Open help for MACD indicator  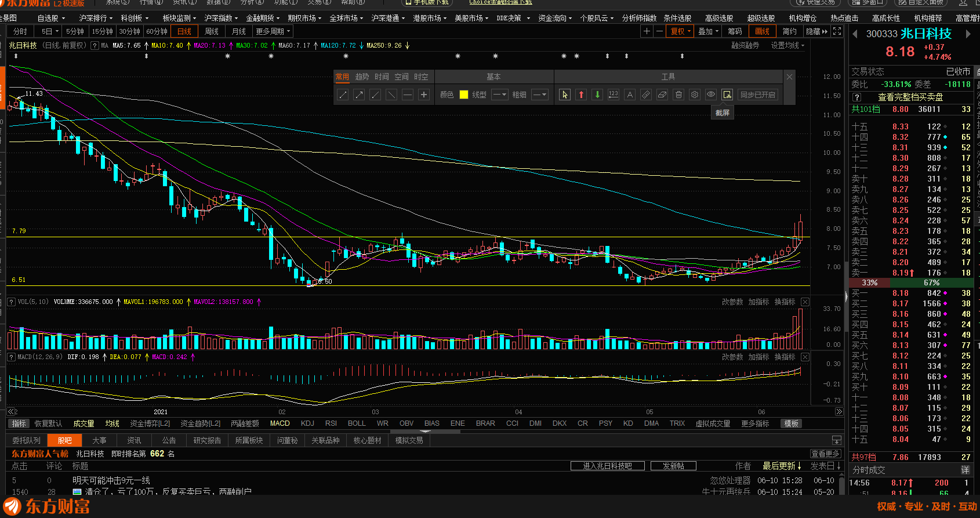(11, 357)
